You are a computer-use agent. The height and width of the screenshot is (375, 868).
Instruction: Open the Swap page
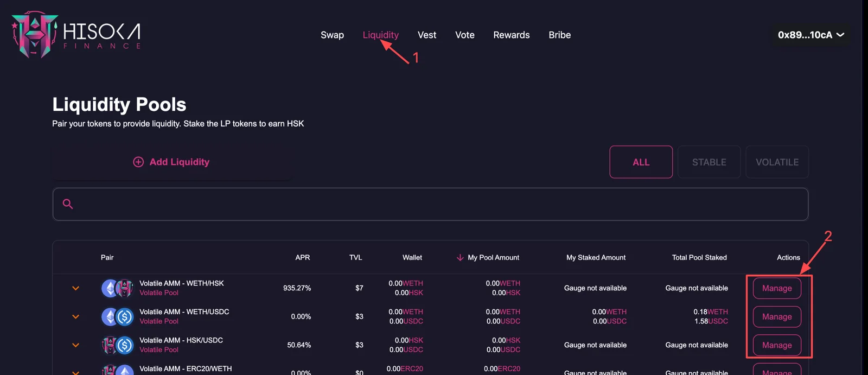point(332,35)
